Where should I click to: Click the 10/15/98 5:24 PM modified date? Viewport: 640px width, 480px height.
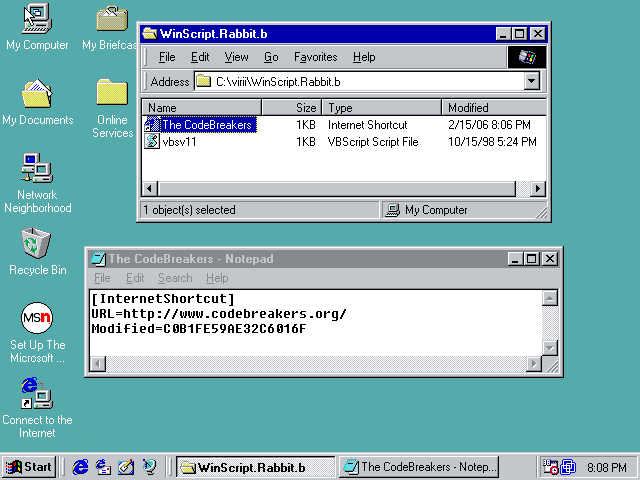click(492, 142)
